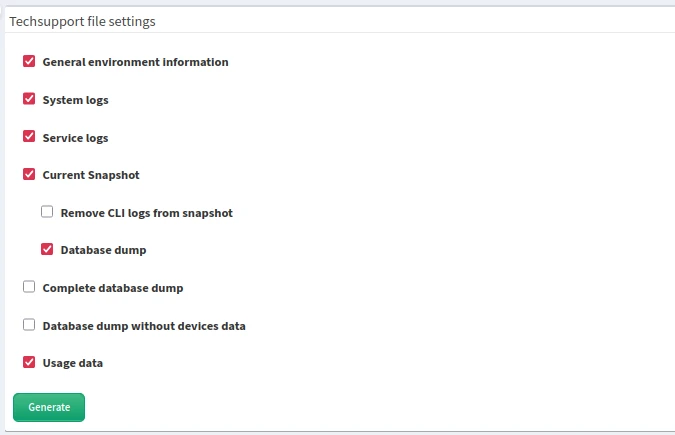Click the 'Complete database dump' label text
675x435 pixels.
[x=112, y=288]
